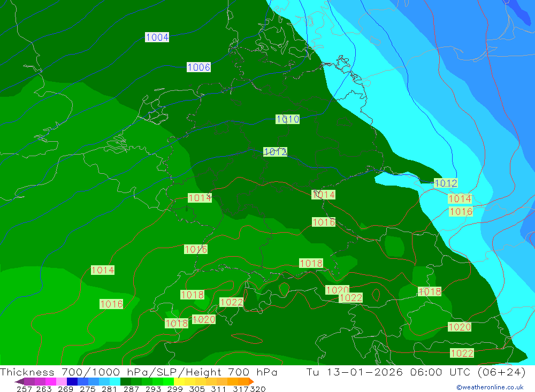Click the legend value 281
The width and height of the screenshot is (535, 392).
[x=109, y=389]
